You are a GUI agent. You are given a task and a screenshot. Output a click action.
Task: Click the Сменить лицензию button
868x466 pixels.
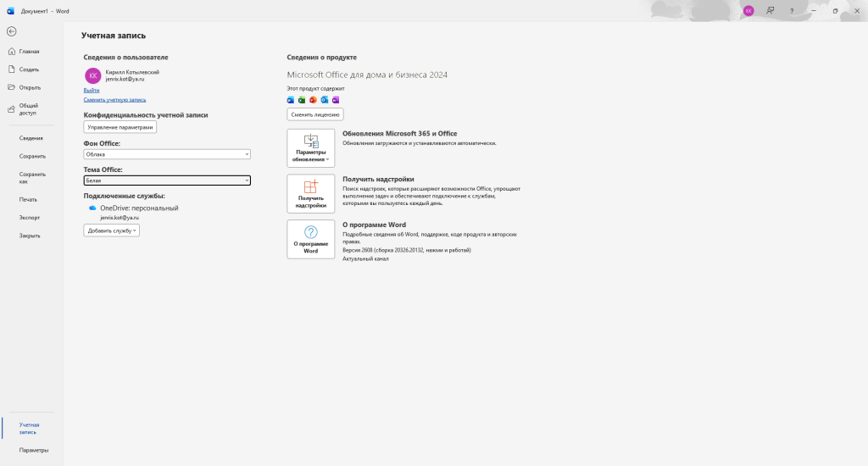pyautogui.click(x=315, y=114)
